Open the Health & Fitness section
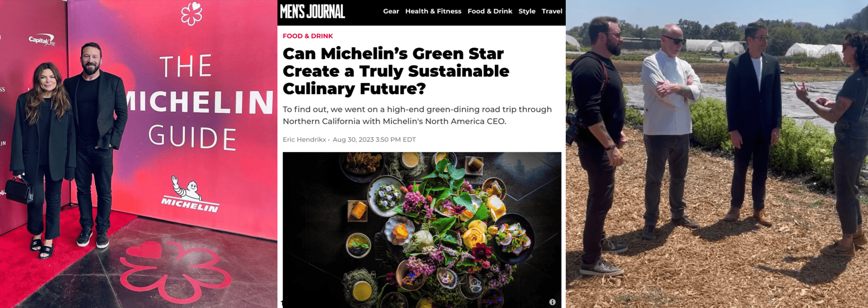The height and width of the screenshot is (308, 868). 433,11
